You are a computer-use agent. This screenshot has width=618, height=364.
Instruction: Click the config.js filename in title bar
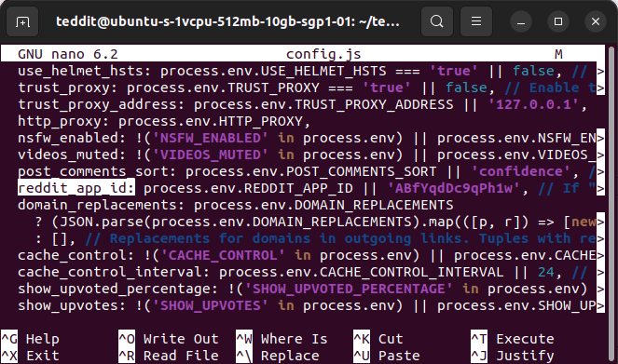pyautogui.click(x=323, y=54)
